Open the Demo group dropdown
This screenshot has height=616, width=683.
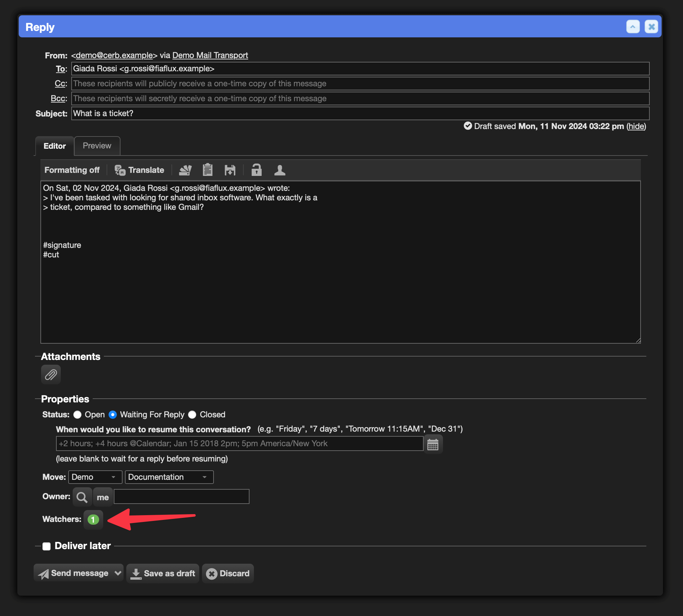pyautogui.click(x=95, y=477)
